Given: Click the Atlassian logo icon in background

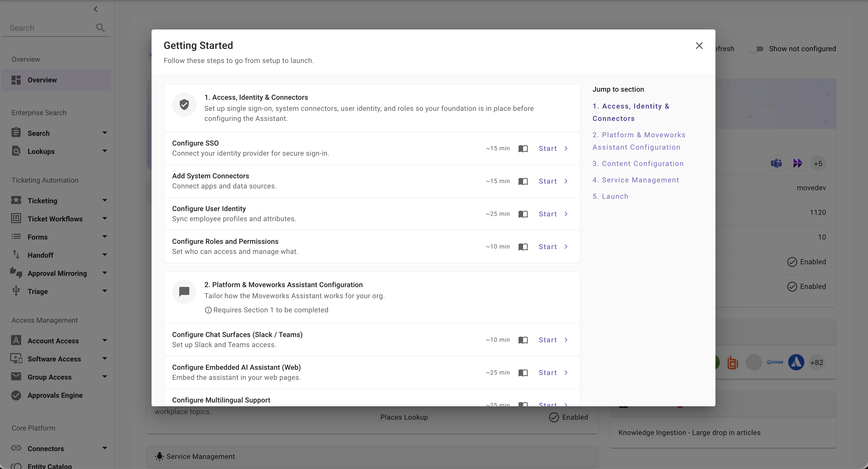Looking at the screenshot, I should coord(796,362).
